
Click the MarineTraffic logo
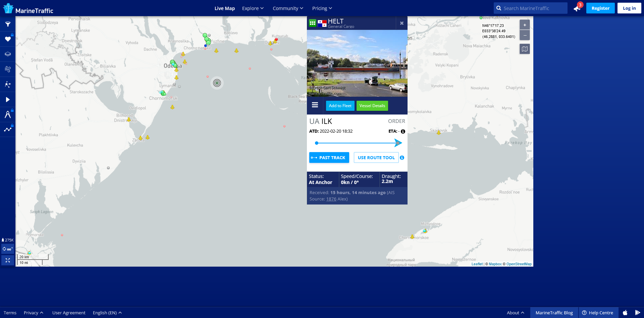[29, 8]
